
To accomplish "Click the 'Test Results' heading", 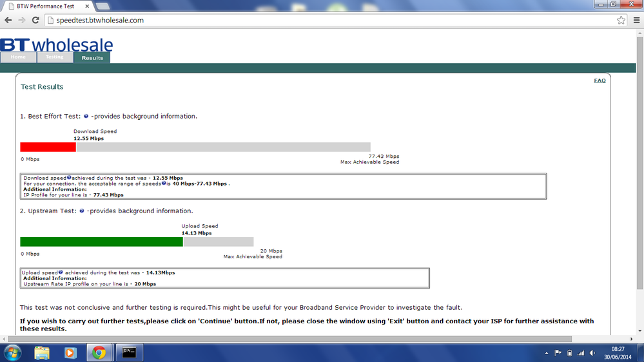I will point(42,86).
